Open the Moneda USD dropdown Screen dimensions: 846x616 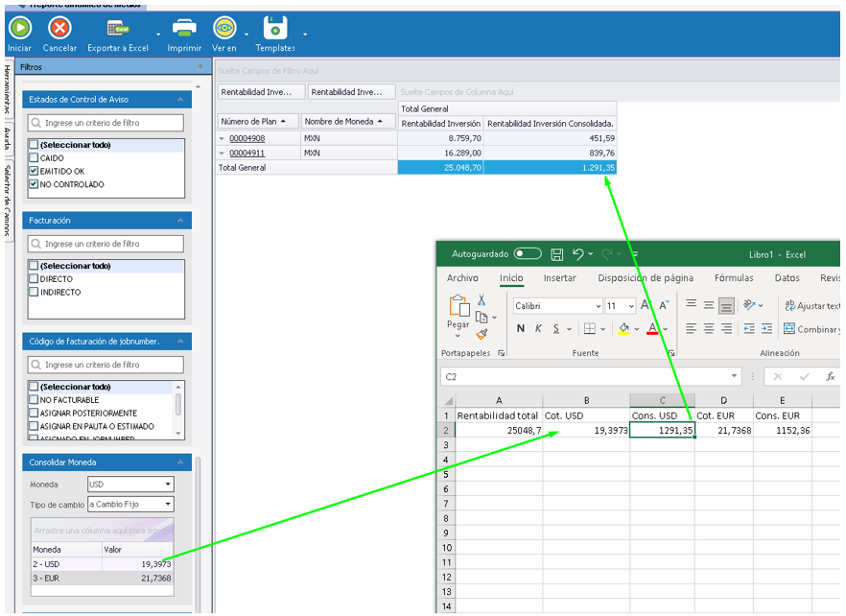click(x=168, y=485)
